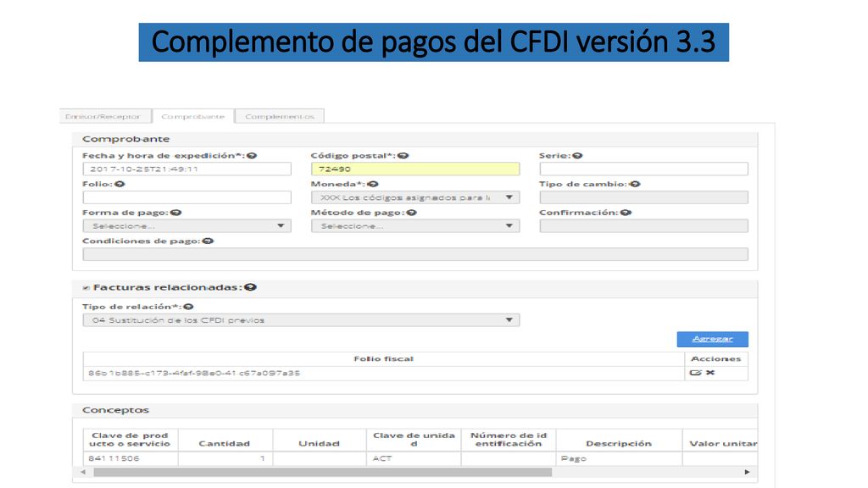Open the Emisor/Receptor tab

[104, 116]
